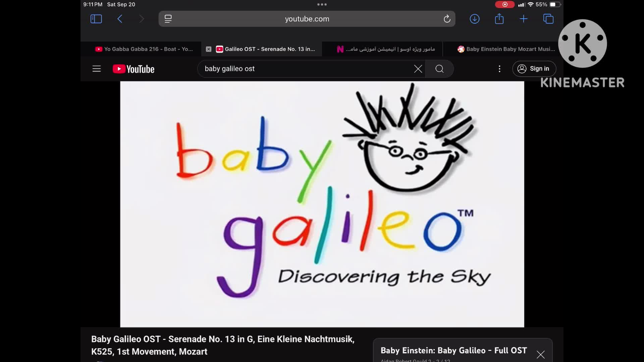Close the Galileo OST tab

point(209,49)
